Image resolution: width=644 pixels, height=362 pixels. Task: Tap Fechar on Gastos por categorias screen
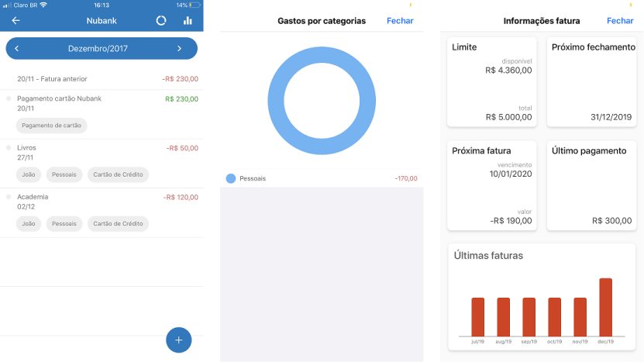pyautogui.click(x=400, y=21)
